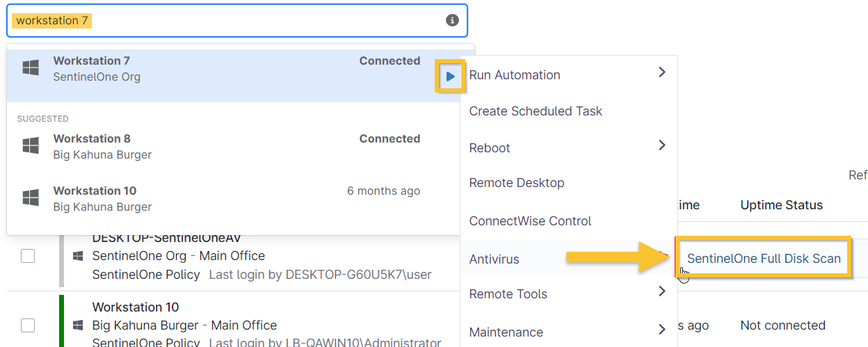This screenshot has height=347, width=868.
Task: Tick the checkbox for Workstation 10 row
Action: (x=28, y=325)
